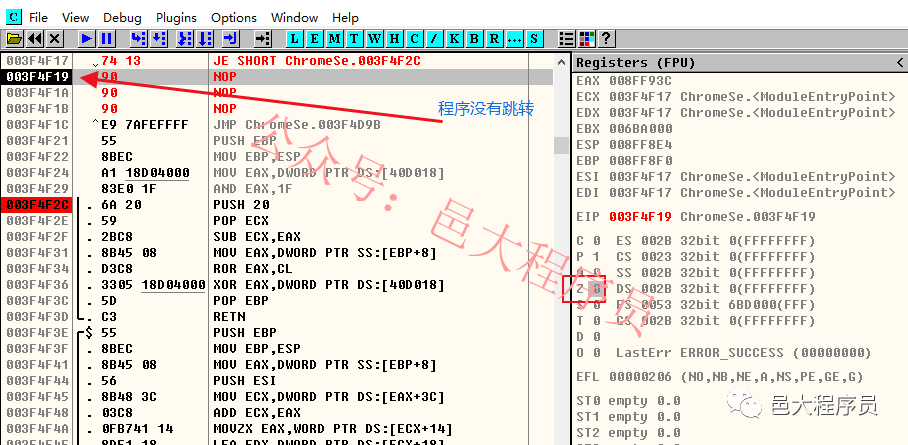
Task: Select the ESP register value 008FF8E4
Action: pyautogui.click(x=640, y=145)
